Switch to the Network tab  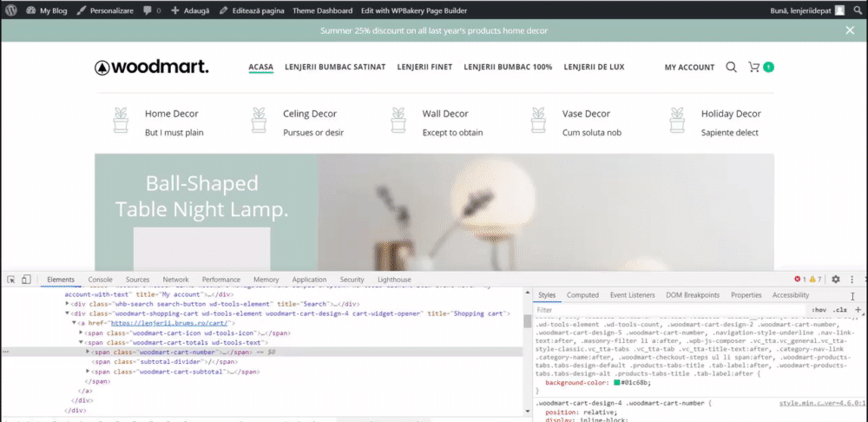coord(175,280)
